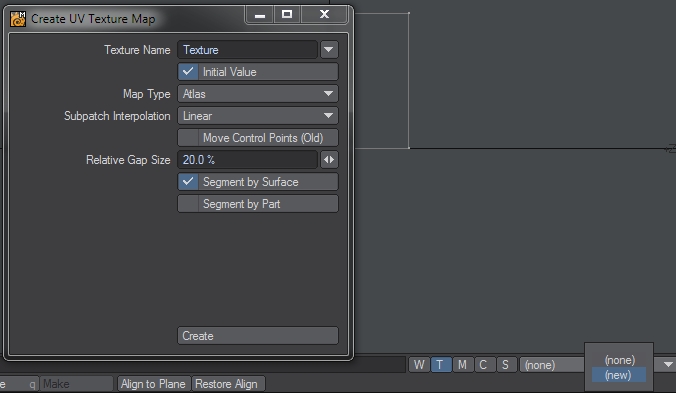This screenshot has width=676, height=393.
Task: Click the Relative Gap Size slider arrows
Action: [x=329, y=159]
